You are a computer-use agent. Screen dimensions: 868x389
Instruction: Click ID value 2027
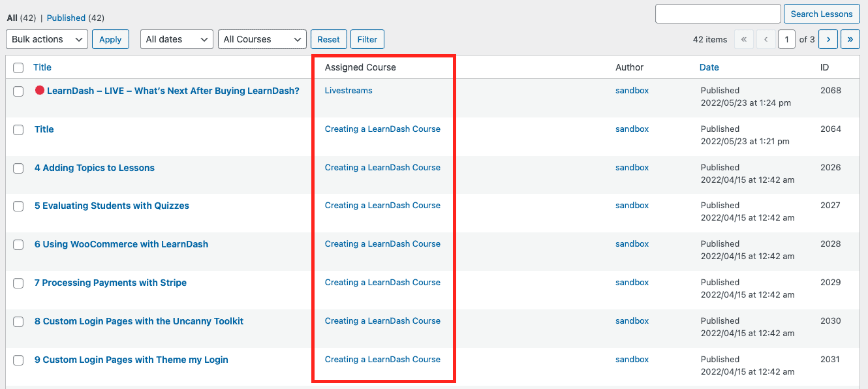click(x=831, y=206)
